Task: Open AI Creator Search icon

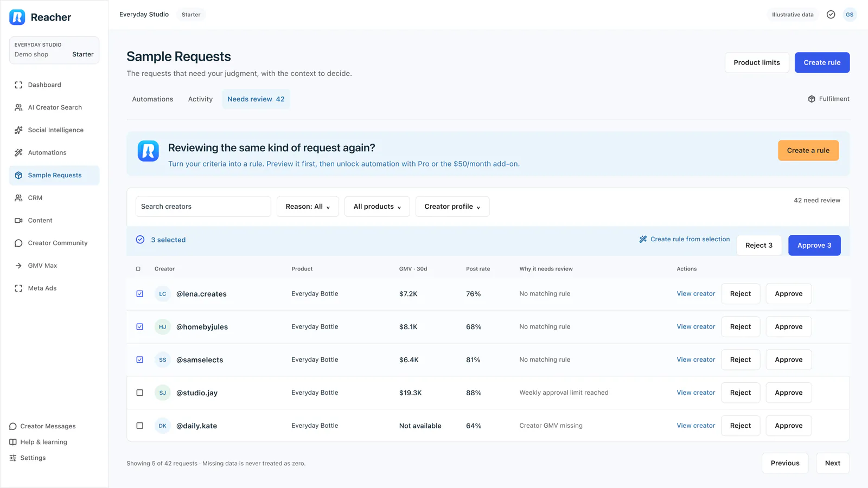Action: coord(18,107)
